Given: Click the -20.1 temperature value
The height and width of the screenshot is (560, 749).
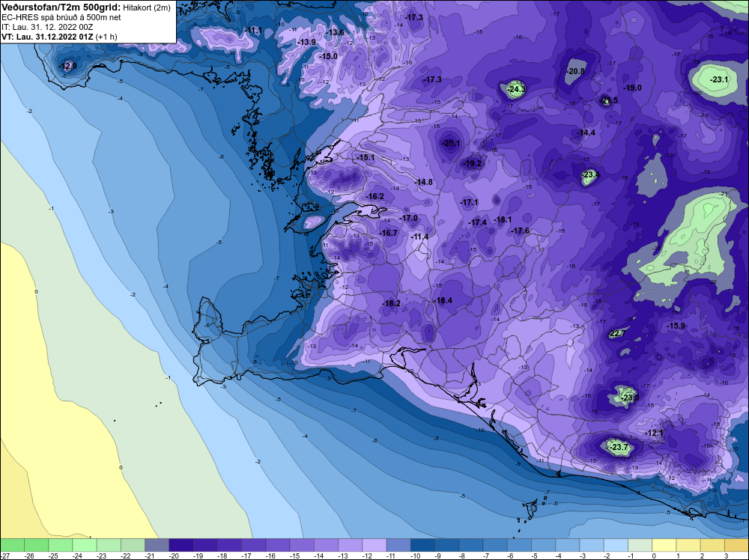Looking at the screenshot, I should 451,143.
